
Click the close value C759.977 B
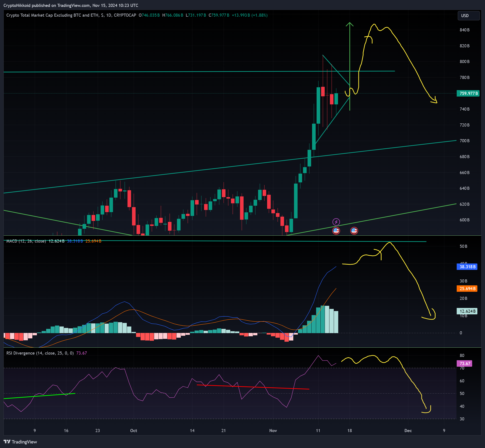point(219,15)
